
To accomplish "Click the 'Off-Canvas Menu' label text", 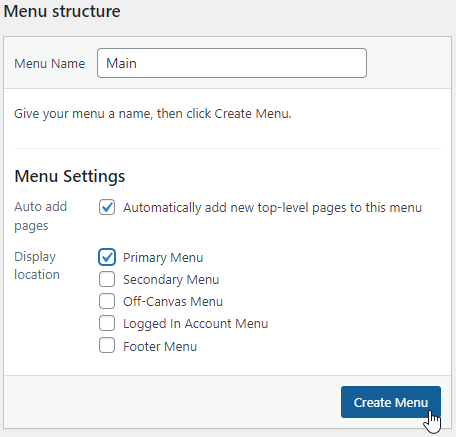I will (x=173, y=302).
